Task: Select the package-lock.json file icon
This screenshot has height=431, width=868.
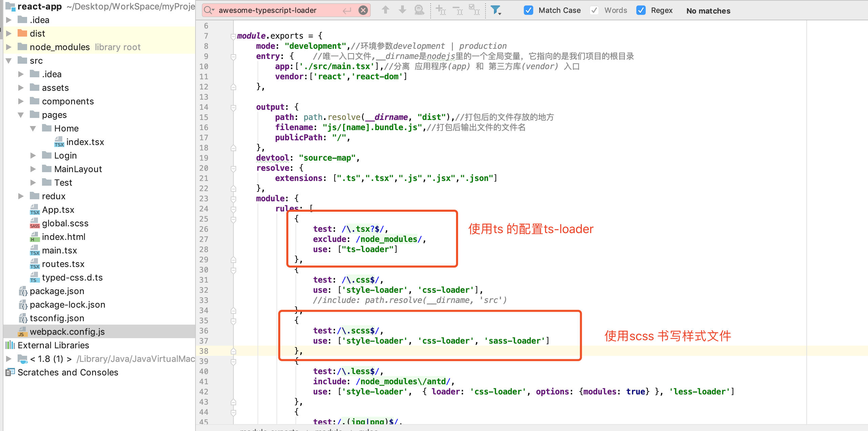Action: [x=23, y=304]
